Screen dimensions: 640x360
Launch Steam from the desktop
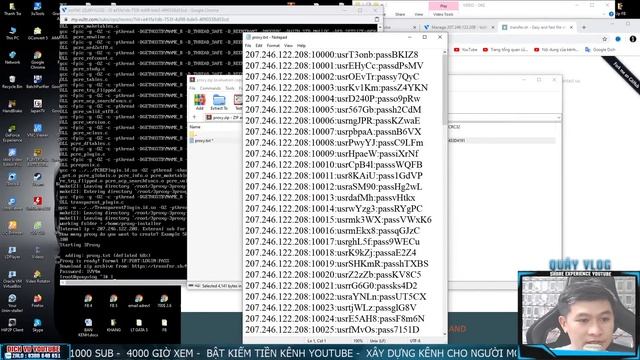pyautogui.click(x=38, y=179)
